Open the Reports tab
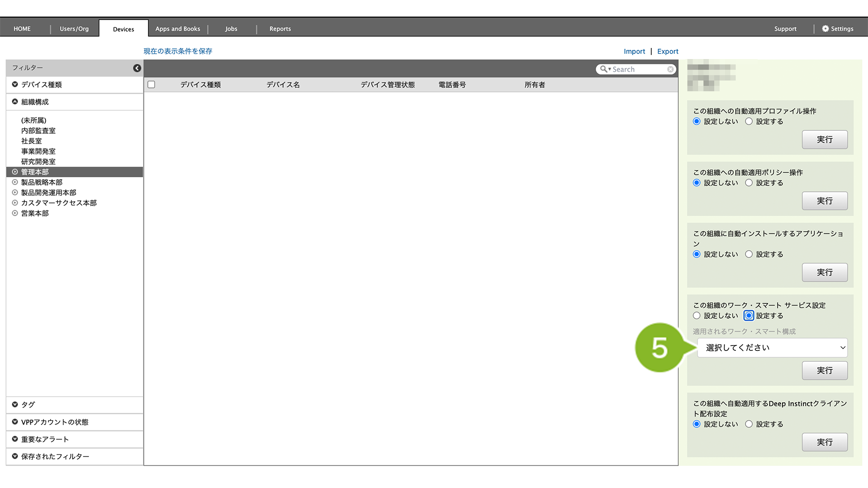Viewport: 868px width, 488px height. pos(280,29)
